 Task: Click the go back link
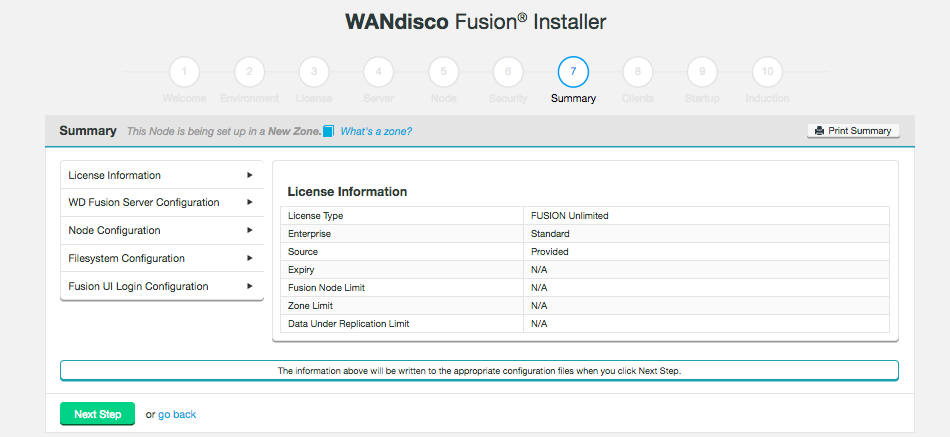click(177, 415)
